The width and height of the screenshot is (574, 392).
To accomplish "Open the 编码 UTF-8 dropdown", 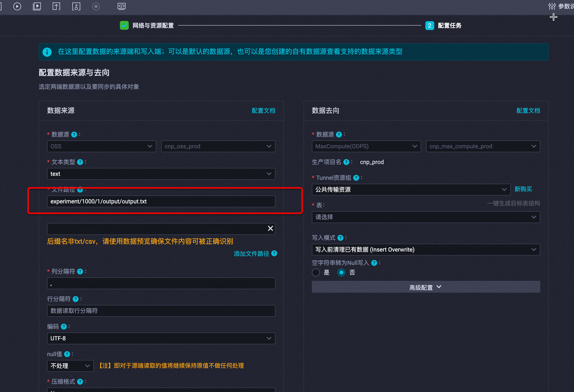I will tap(161, 338).
